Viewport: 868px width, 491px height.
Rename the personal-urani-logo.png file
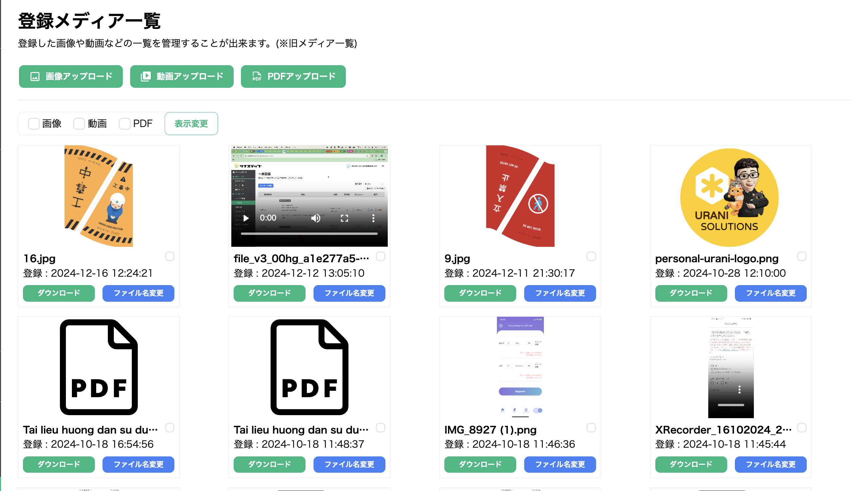[x=770, y=293]
